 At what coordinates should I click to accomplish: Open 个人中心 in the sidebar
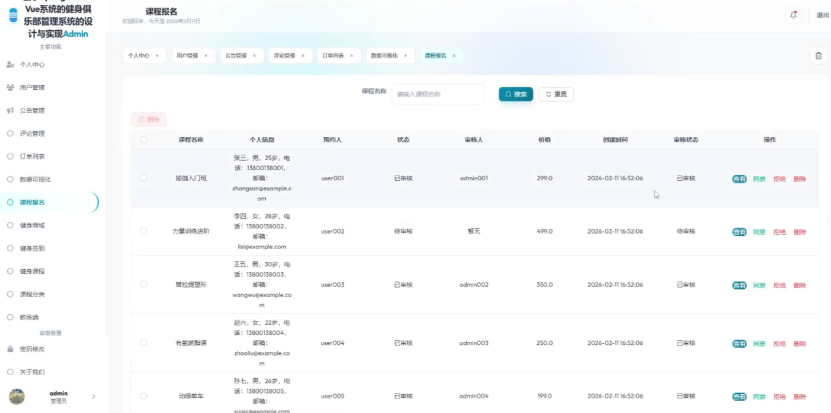32,65
